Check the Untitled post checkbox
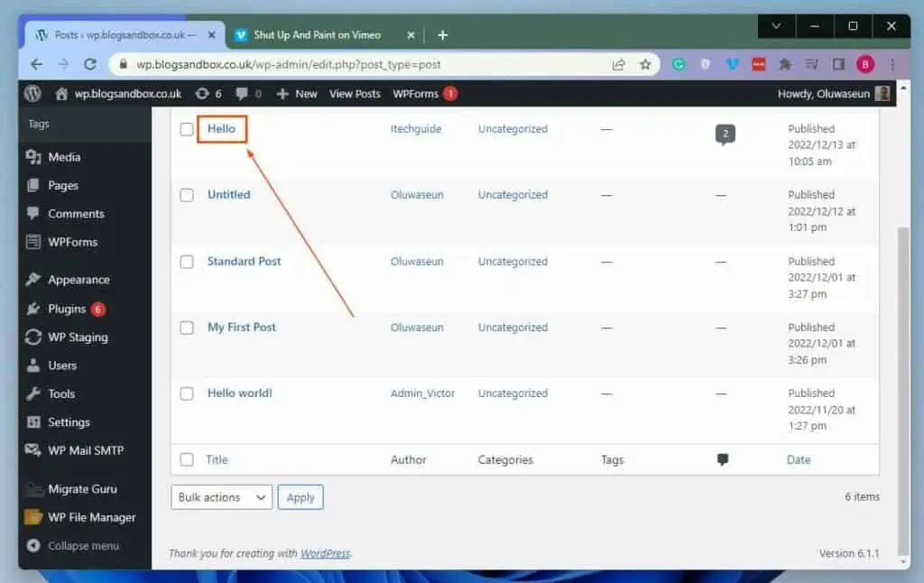924x583 pixels. click(x=187, y=195)
